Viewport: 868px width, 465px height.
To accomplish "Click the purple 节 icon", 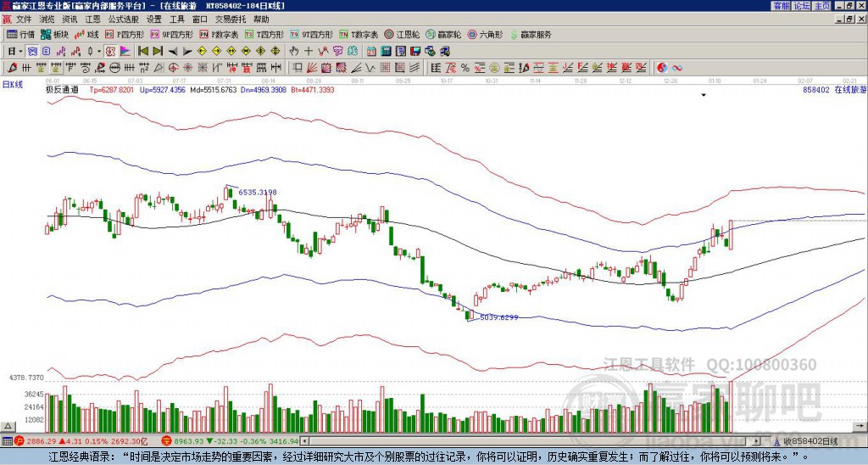I will (337, 52).
